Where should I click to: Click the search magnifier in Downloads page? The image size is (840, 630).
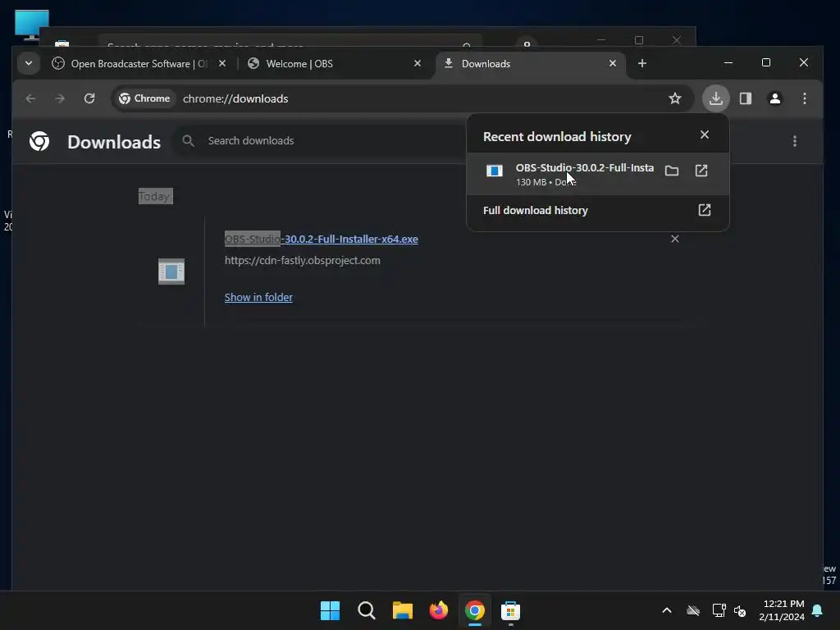click(x=188, y=141)
